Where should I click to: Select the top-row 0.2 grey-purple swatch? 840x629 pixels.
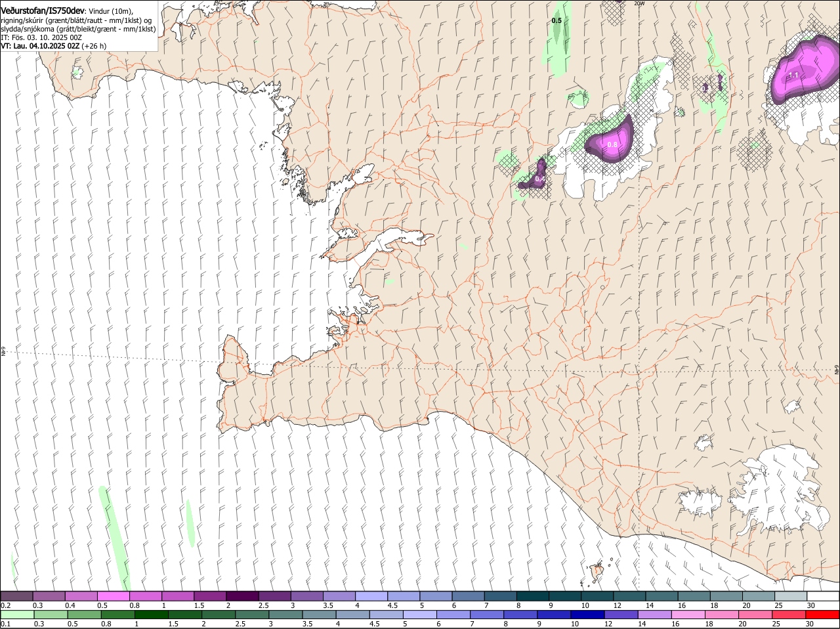(x=17, y=596)
